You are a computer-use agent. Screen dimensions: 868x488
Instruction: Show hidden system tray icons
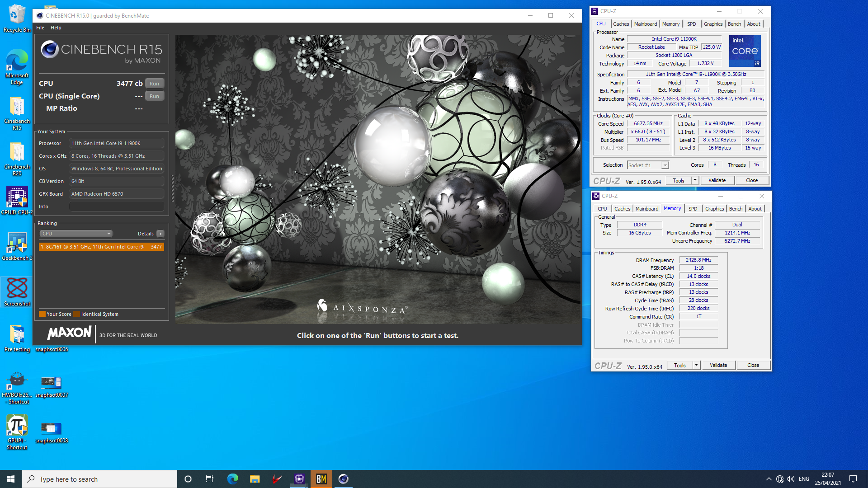(769, 479)
